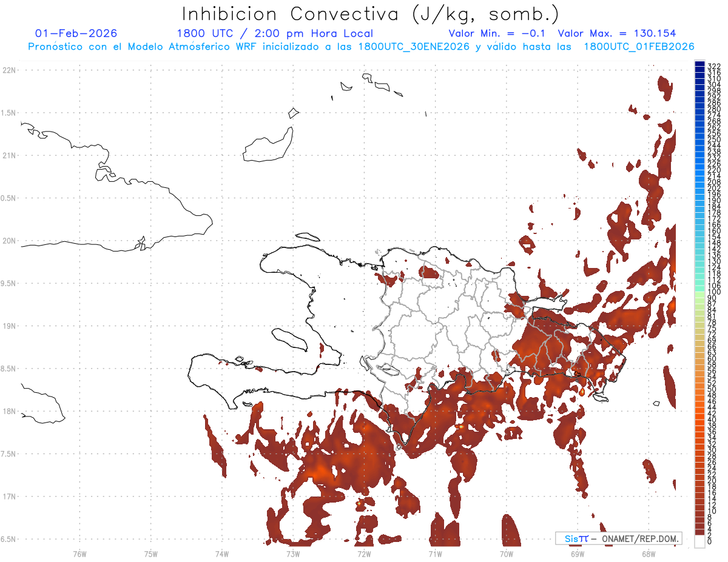Click the "22N" latitude label
728x562 pixels.
[9, 70]
